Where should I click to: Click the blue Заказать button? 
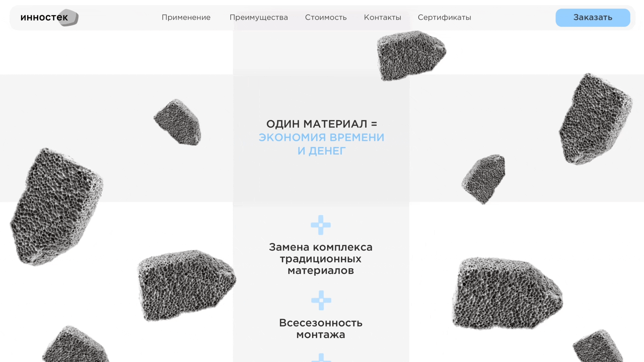click(593, 18)
